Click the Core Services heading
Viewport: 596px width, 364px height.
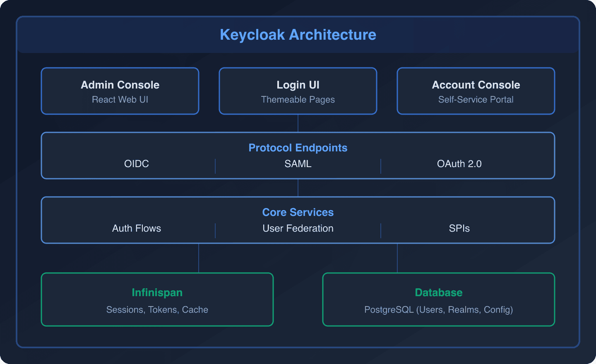[298, 212]
